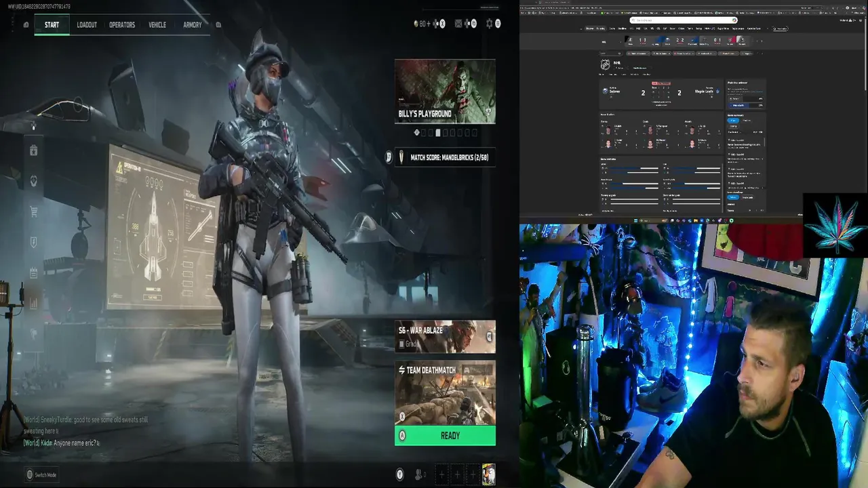This screenshot has width=868, height=488.
Task: Open the game menu hamburger icon
Action: coord(498,24)
